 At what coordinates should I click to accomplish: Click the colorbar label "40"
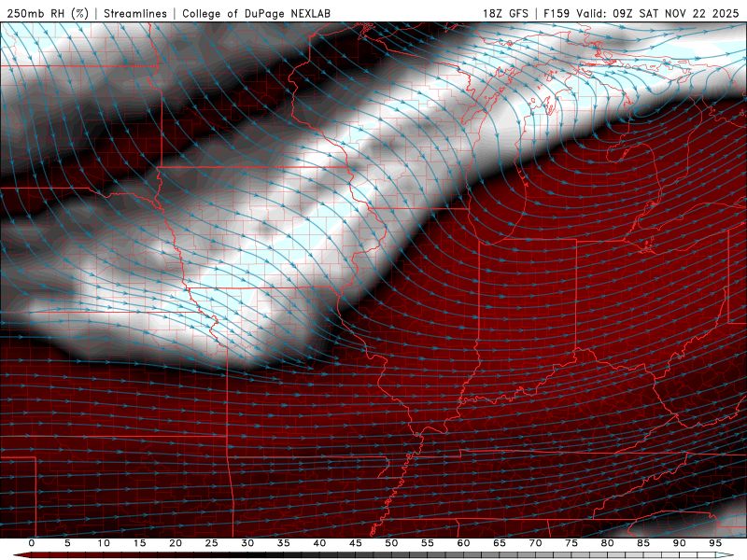pos(319,543)
